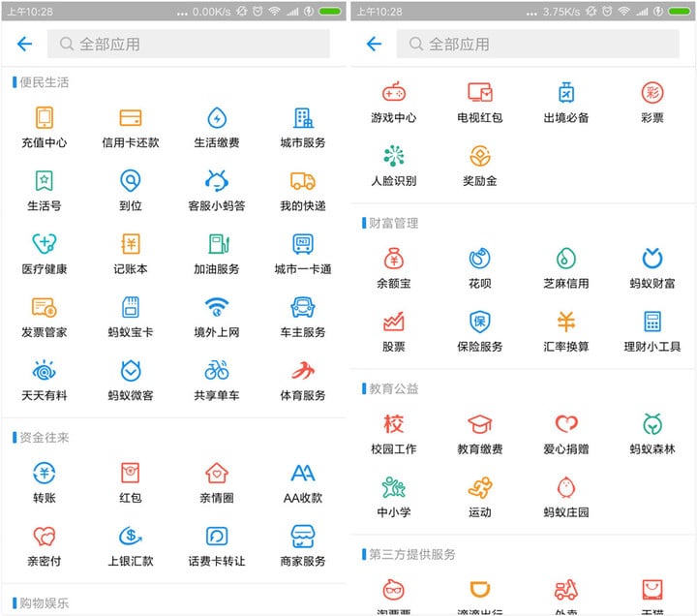Viewport: 697px width, 616px height.
Task: Open 蚂蚁财富 Ant Fortune
Action: (x=652, y=259)
